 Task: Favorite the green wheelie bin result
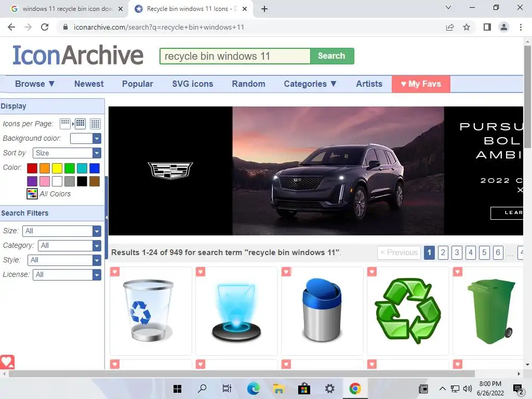point(458,272)
